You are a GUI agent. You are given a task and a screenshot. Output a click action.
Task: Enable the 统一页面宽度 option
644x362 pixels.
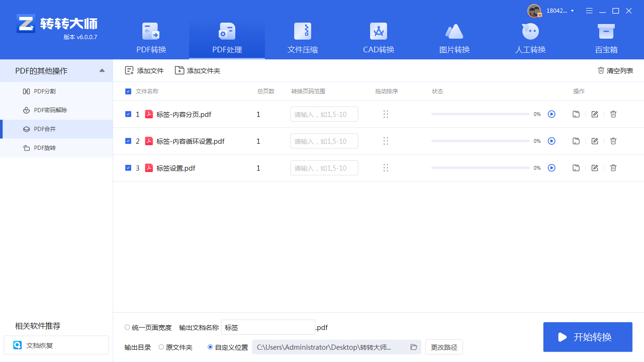tap(127, 327)
